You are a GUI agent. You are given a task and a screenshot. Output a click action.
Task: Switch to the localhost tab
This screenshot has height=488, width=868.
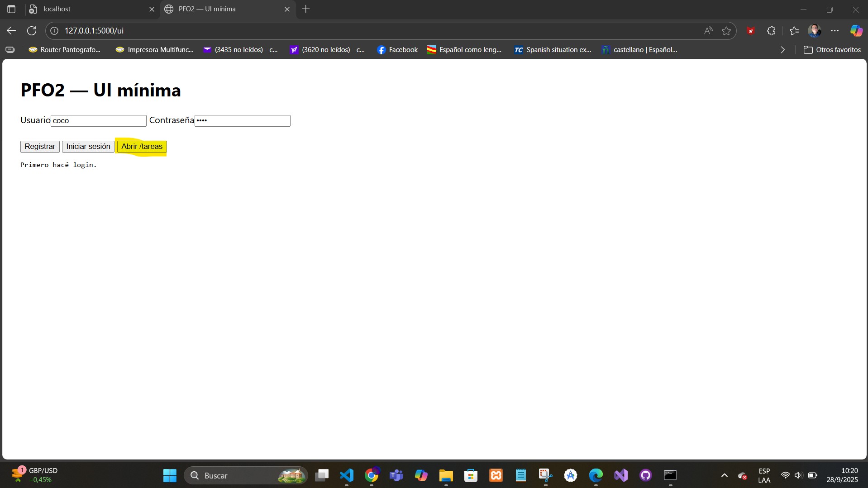coord(86,9)
